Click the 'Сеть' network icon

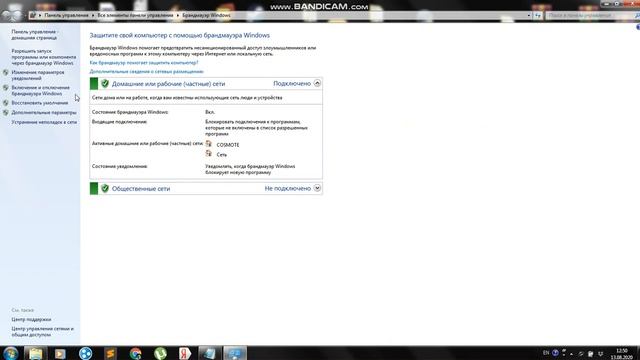point(209,153)
